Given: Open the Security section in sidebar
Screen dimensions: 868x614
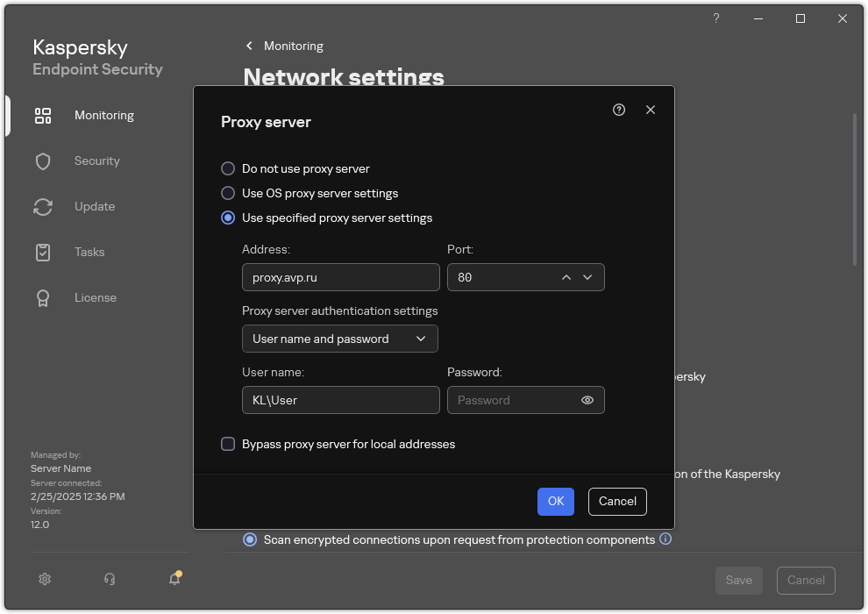Looking at the screenshot, I should click(96, 161).
